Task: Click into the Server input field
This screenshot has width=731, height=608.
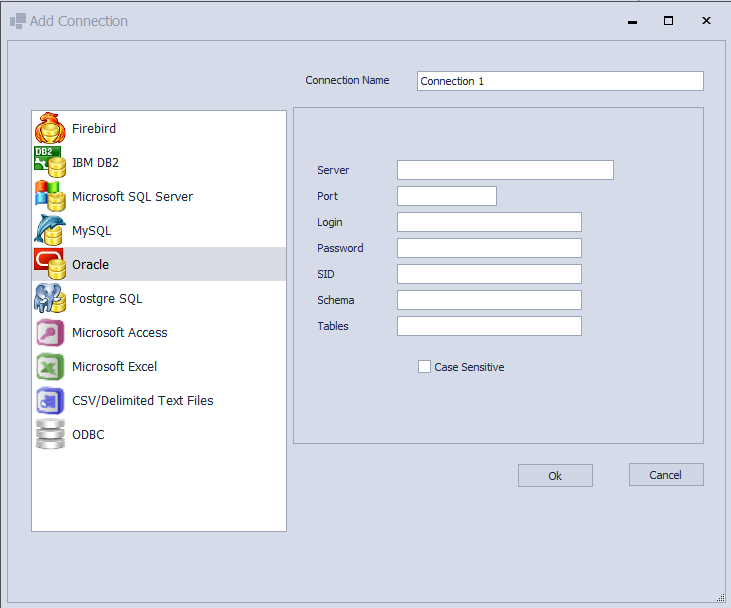Action: pyautogui.click(x=505, y=170)
